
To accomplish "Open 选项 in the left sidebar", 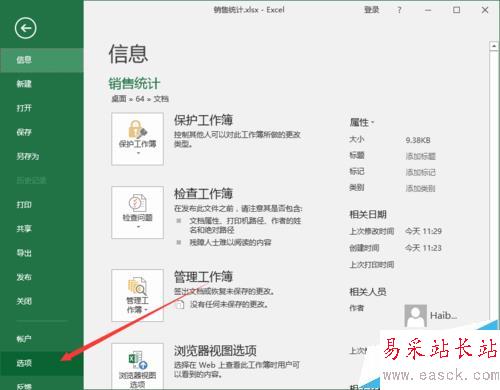I will (42, 363).
